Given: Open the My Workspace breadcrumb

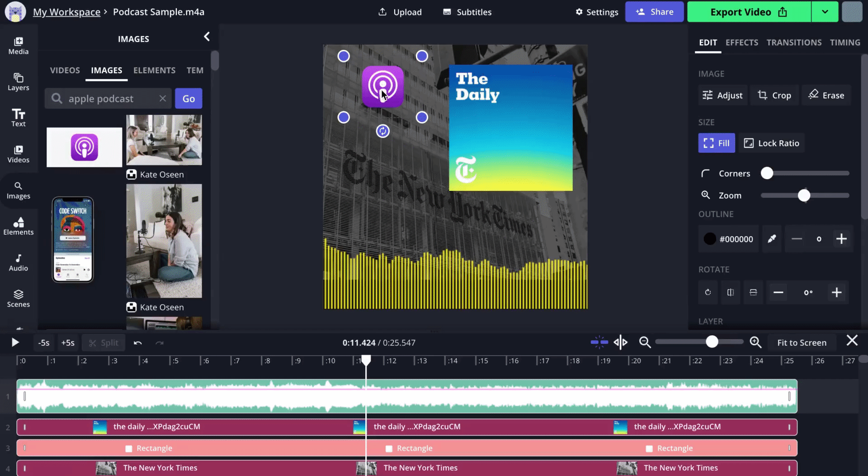Looking at the screenshot, I should pyautogui.click(x=66, y=12).
